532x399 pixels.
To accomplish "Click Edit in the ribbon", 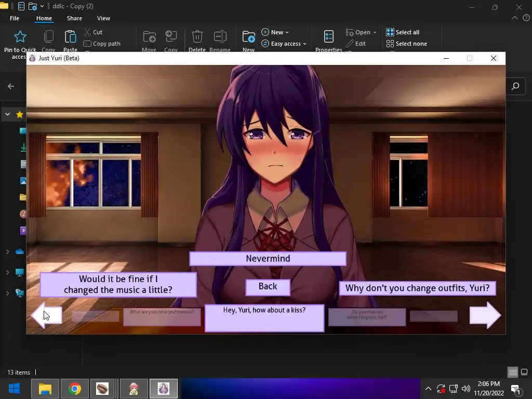I will pyautogui.click(x=355, y=44).
